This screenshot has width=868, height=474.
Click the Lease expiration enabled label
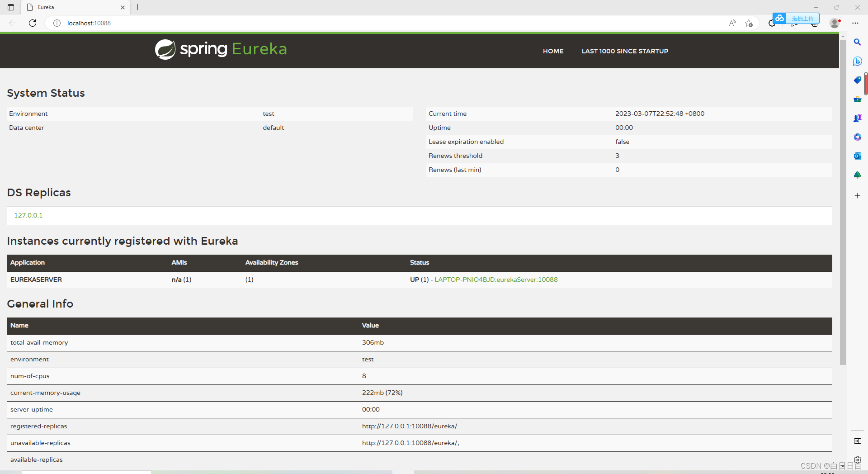coord(466,142)
